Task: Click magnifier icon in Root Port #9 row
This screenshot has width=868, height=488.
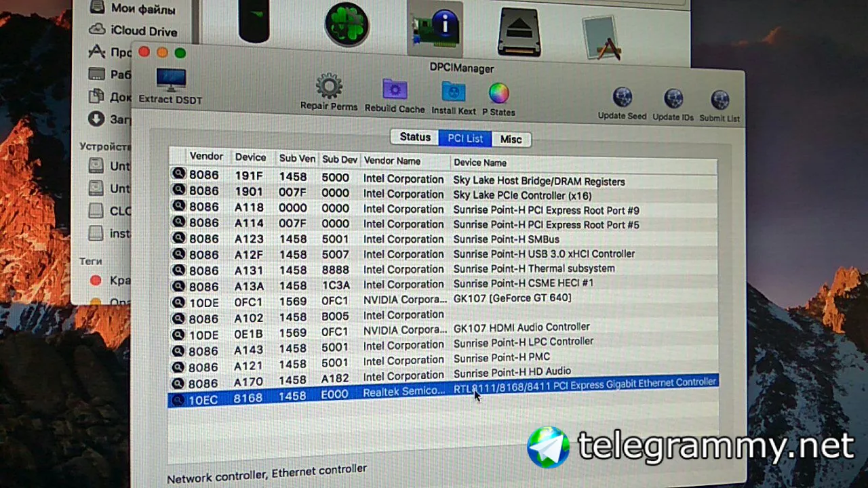Action: (178, 205)
